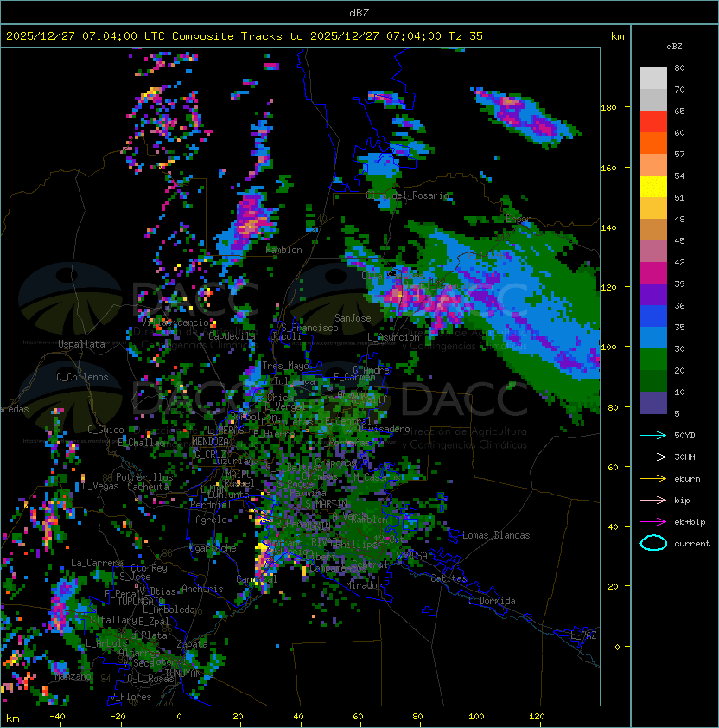The width and height of the screenshot is (719, 728).
Task: Click the Catitas place label
Action: pos(449,578)
